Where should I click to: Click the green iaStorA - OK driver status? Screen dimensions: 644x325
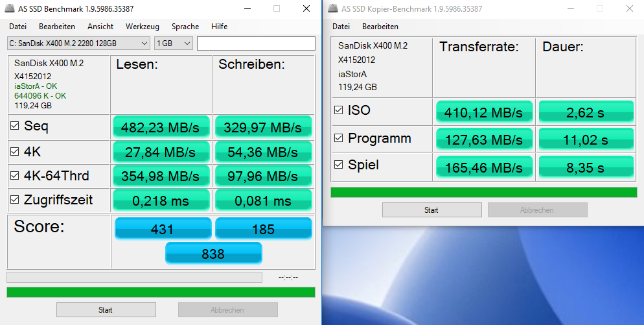36,86
